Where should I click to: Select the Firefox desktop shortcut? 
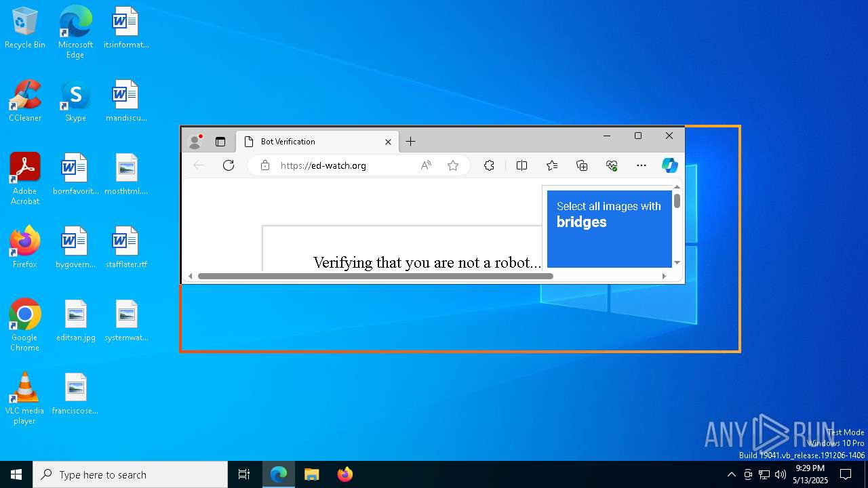pos(25,247)
